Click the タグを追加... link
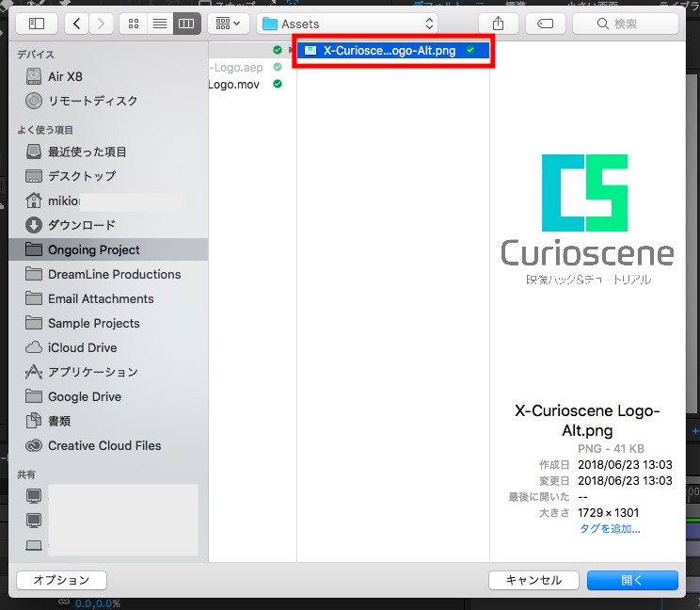The image size is (700, 610). [610, 529]
